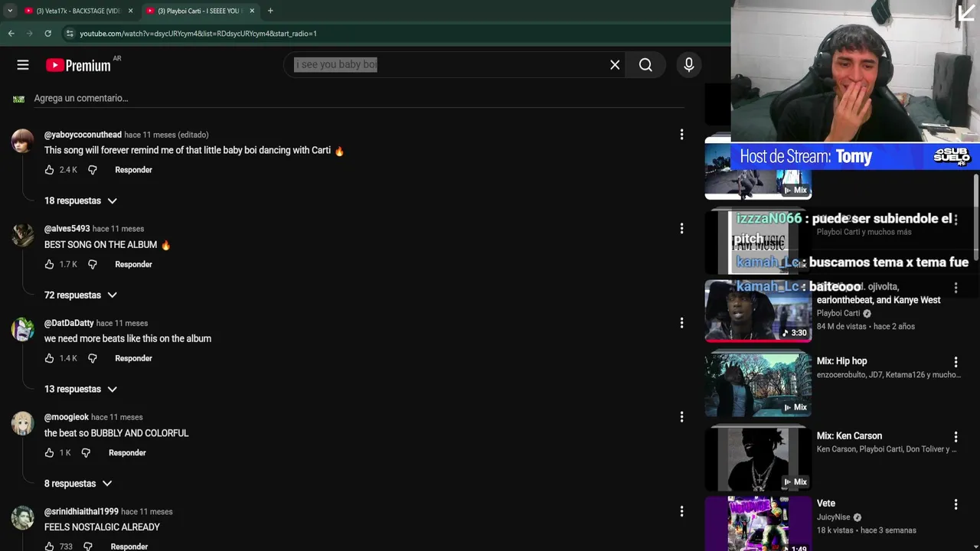
Task: Dislike the @alves5493 comment
Action: click(x=93, y=265)
